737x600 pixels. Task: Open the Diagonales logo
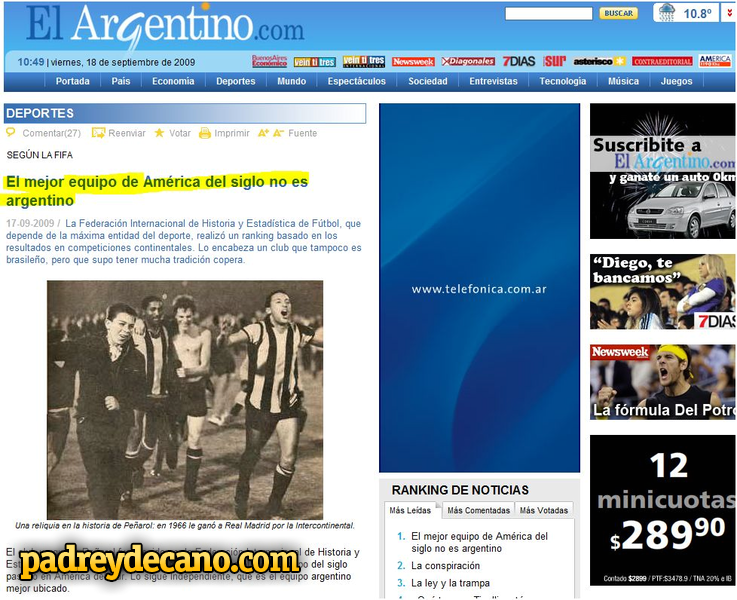point(468,61)
